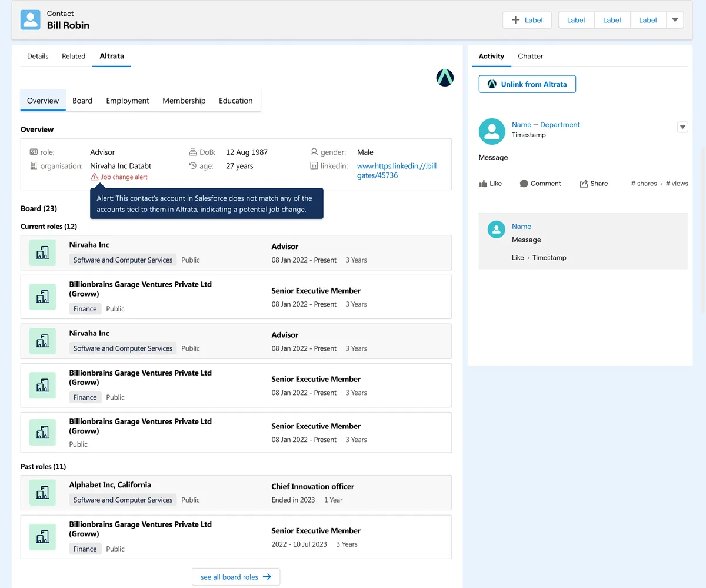Click the 12 Aug 1987 date of birth
The width and height of the screenshot is (706, 588).
tap(247, 152)
